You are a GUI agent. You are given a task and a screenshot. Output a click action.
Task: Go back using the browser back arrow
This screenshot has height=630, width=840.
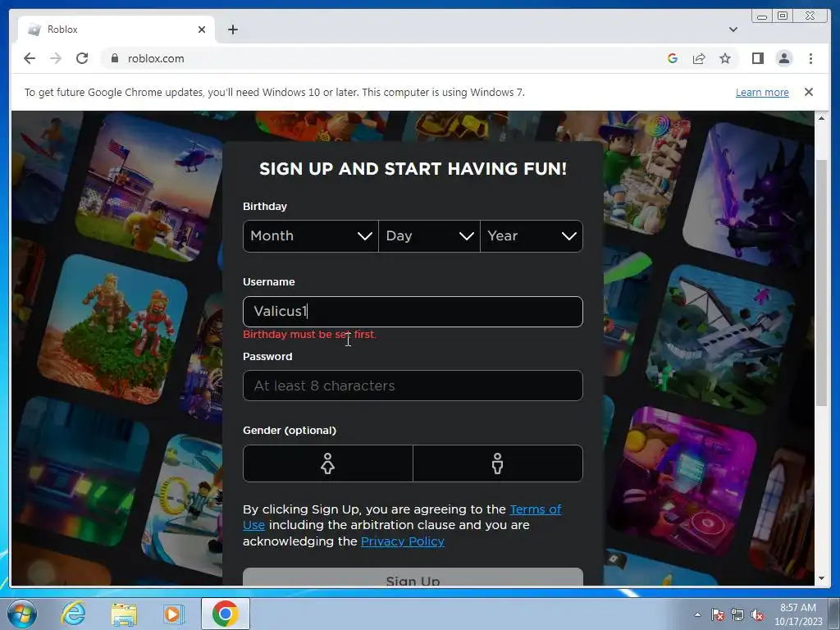30,58
